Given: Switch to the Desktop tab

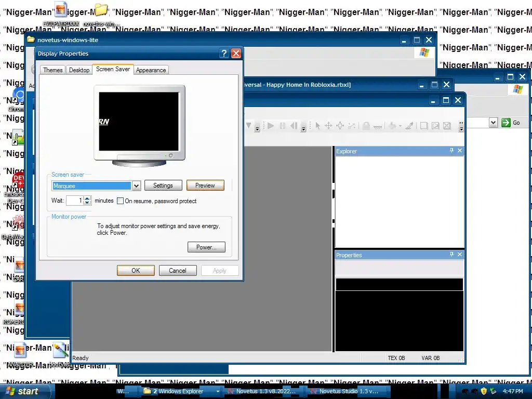Looking at the screenshot, I should (x=79, y=70).
